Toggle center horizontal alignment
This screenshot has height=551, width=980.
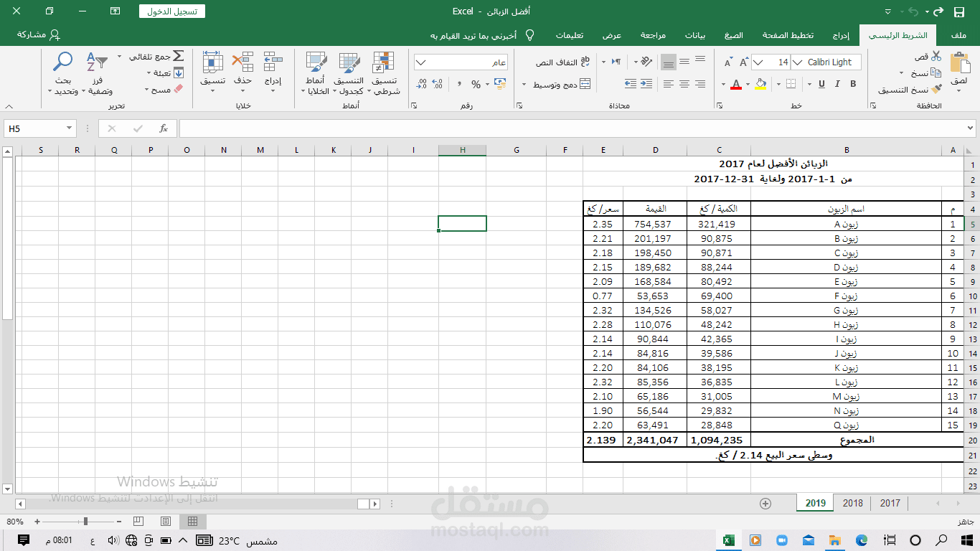coord(684,85)
